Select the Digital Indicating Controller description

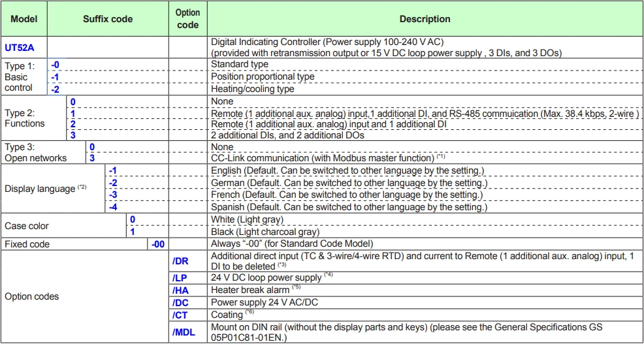click(386, 48)
